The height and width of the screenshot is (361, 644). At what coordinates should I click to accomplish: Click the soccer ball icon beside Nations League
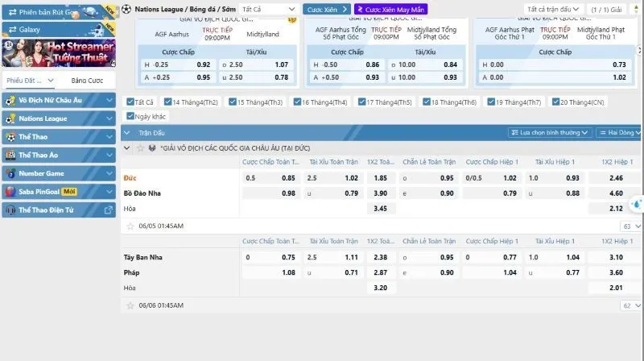click(126, 9)
